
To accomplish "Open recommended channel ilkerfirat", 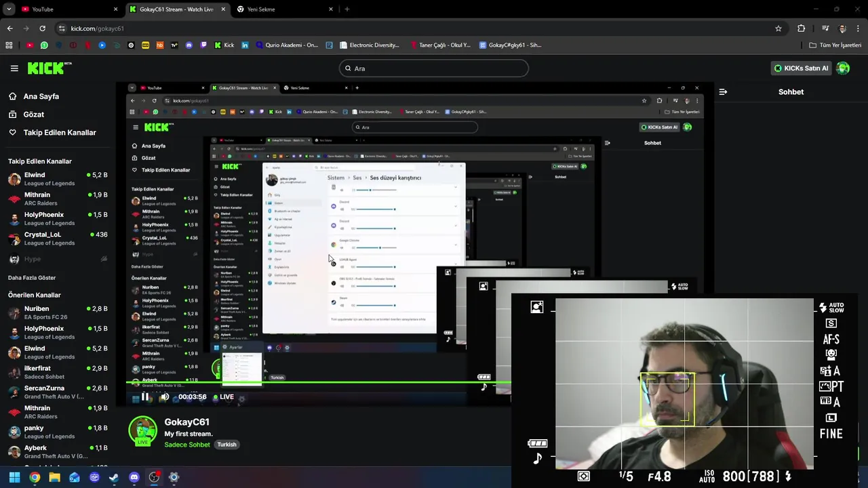I will (58, 372).
